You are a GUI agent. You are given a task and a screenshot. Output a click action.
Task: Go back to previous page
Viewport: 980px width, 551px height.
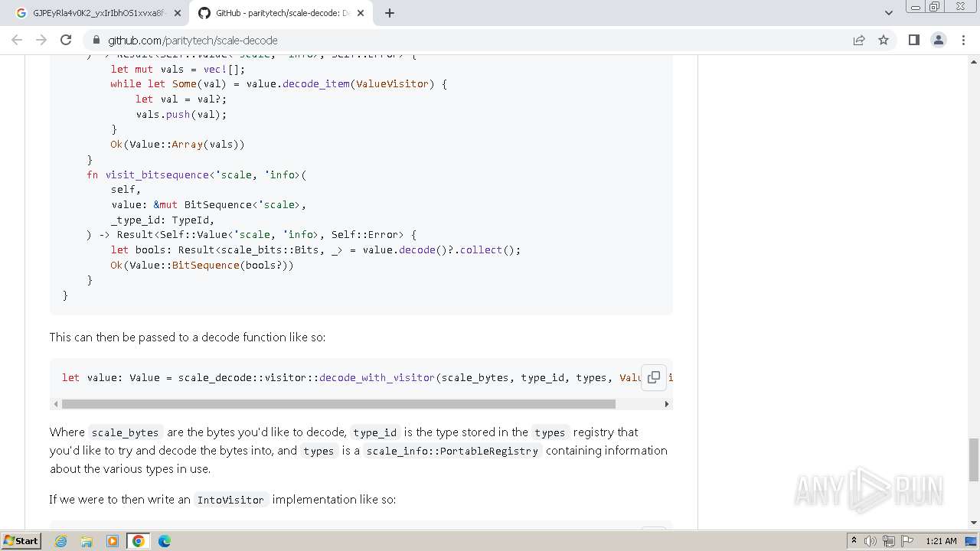(17, 40)
